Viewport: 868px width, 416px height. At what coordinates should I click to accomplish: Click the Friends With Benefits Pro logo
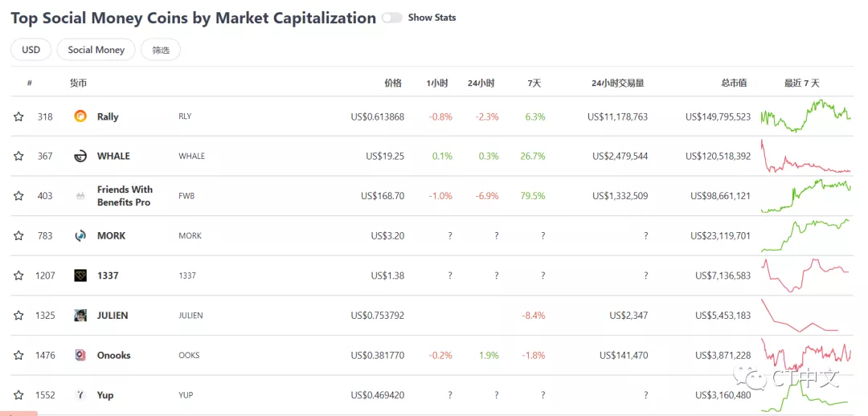point(80,196)
